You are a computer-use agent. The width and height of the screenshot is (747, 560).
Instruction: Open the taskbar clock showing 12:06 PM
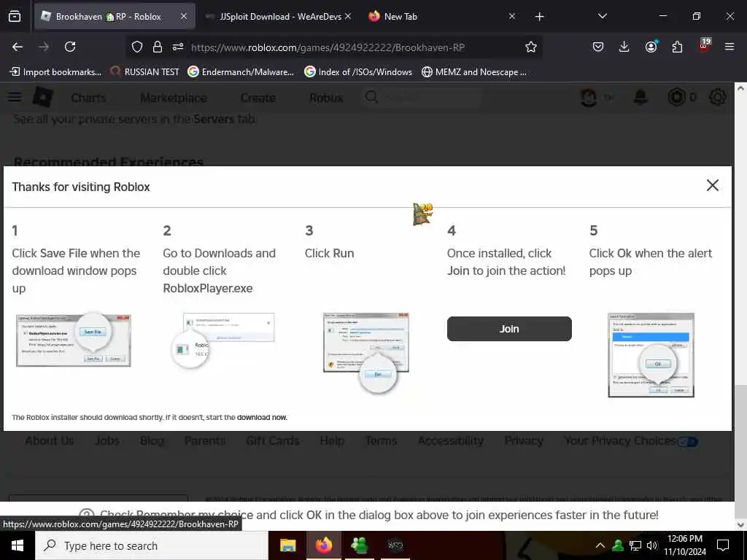(x=684, y=545)
